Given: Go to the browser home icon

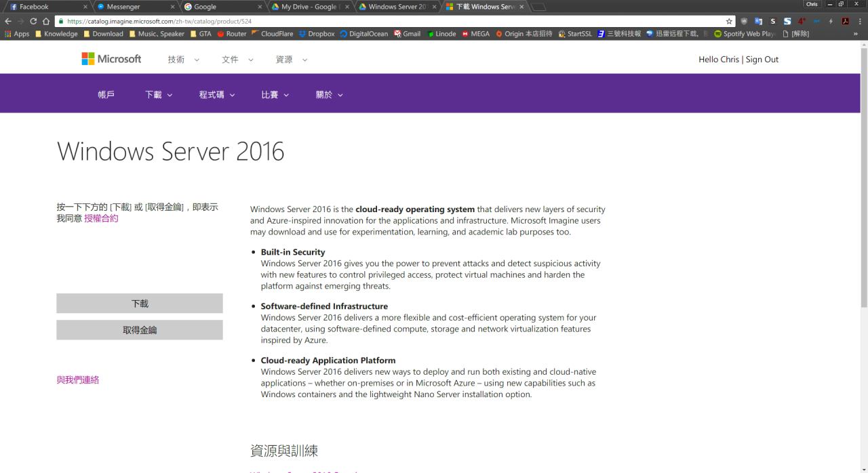Looking at the screenshot, I should (46, 21).
